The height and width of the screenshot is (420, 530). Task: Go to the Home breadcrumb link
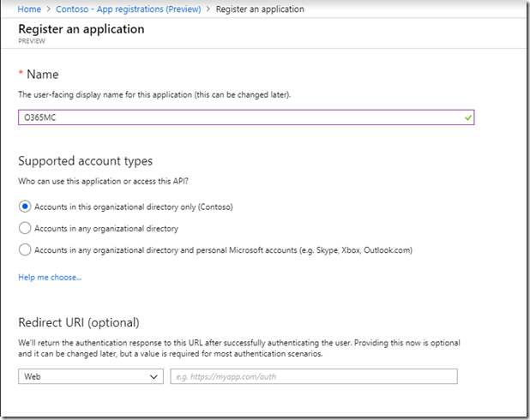point(29,9)
